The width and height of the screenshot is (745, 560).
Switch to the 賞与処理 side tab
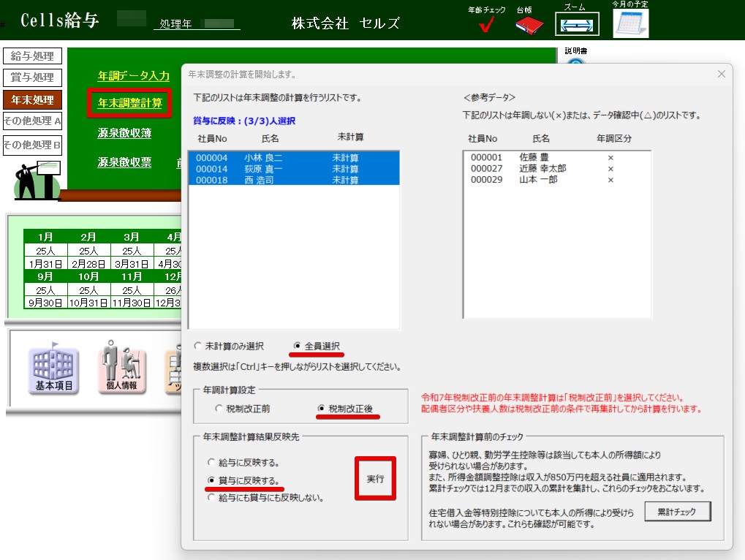click(x=33, y=77)
